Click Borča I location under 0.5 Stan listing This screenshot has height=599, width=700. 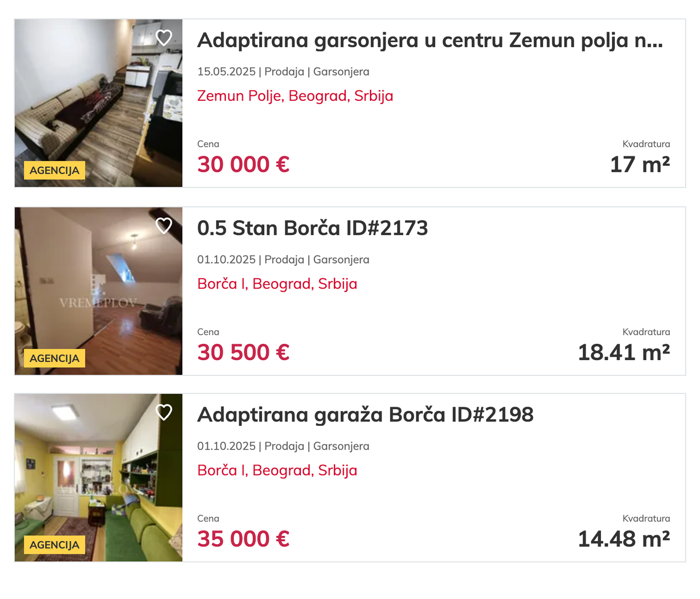point(277,284)
